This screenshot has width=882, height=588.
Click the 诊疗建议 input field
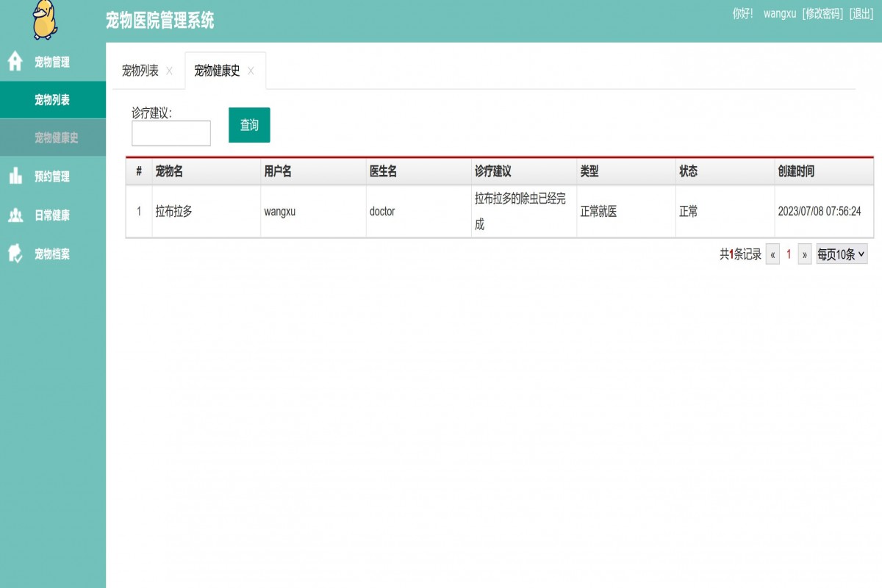point(171,133)
